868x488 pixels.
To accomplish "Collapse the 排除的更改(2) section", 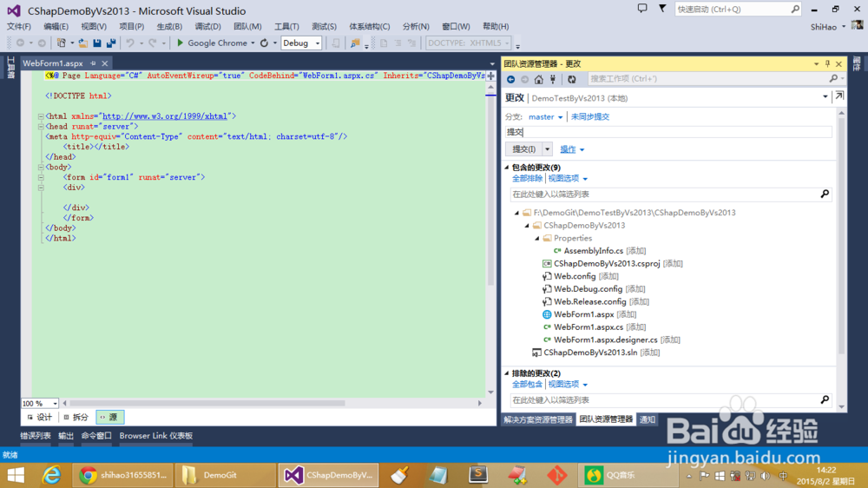I will click(507, 373).
